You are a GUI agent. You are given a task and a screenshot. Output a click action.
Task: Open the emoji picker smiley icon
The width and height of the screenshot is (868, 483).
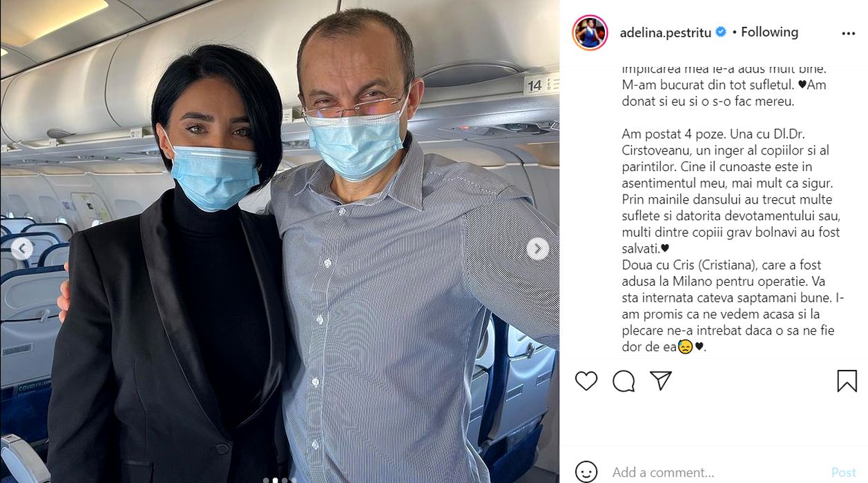tap(586, 472)
